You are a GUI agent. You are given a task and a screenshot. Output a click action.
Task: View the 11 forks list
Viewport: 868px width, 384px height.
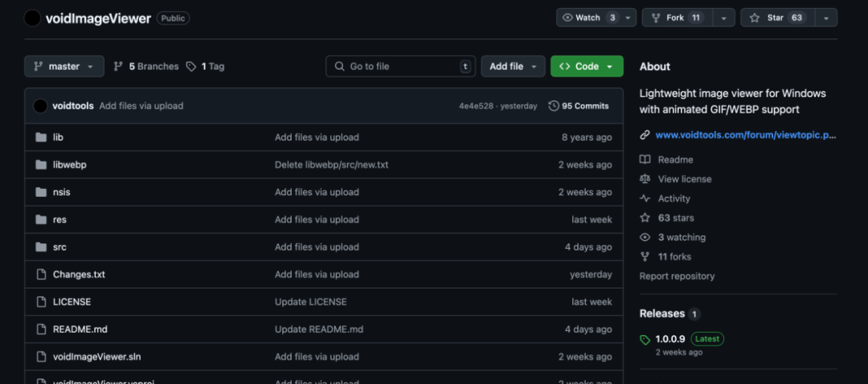click(675, 257)
